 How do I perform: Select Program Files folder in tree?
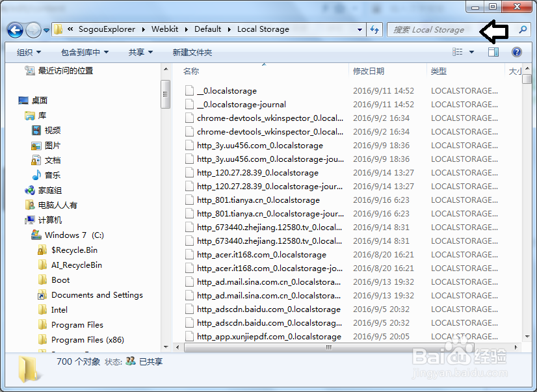(77, 325)
